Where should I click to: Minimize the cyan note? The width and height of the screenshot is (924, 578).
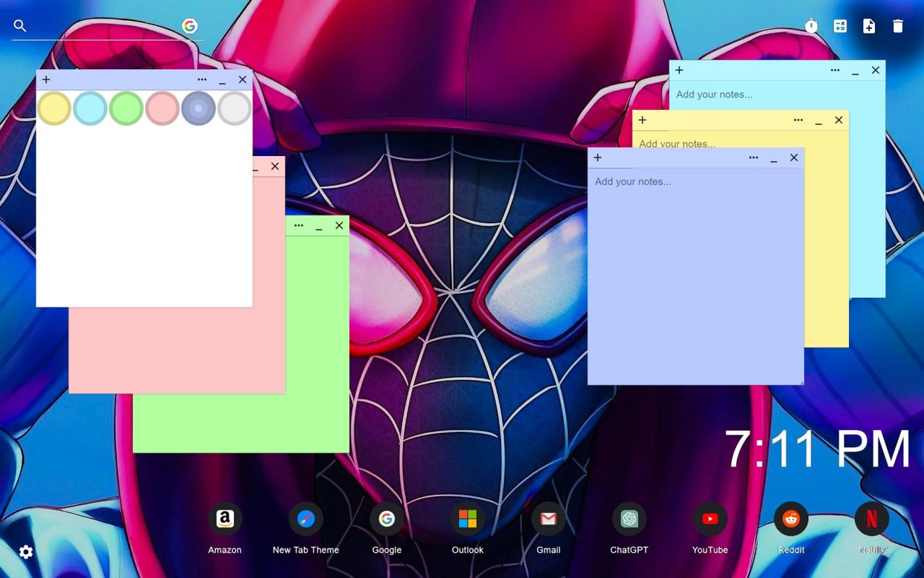pos(855,71)
